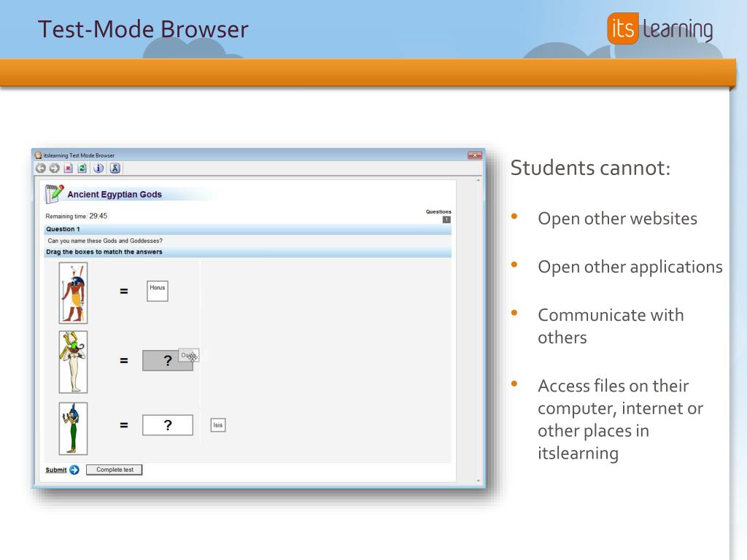
Task: Click the itslearning logo
Action: tap(659, 28)
